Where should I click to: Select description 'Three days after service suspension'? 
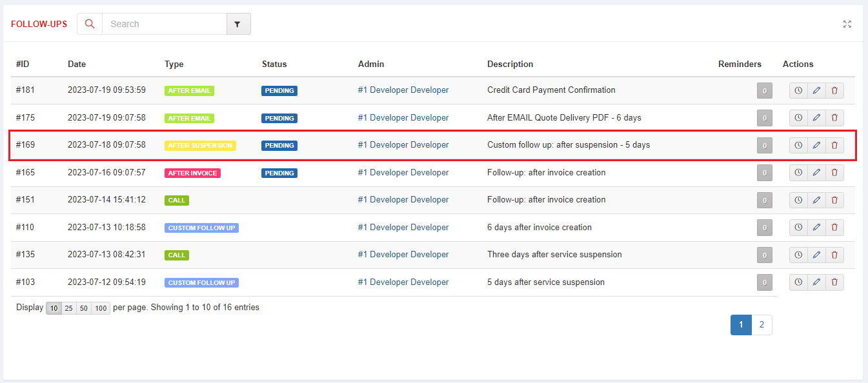click(554, 255)
